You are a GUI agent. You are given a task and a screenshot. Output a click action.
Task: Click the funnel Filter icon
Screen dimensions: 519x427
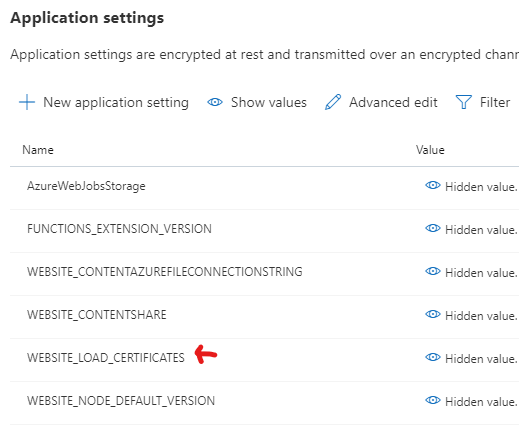pos(463,102)
